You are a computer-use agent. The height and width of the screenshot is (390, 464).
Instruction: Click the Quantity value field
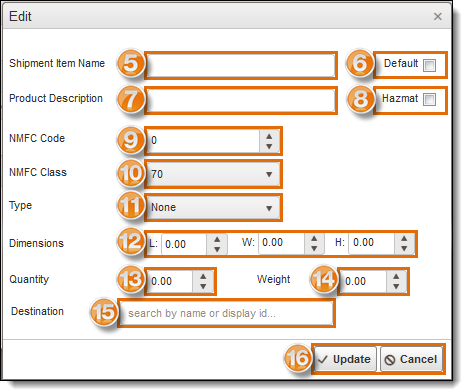[170, 282]
